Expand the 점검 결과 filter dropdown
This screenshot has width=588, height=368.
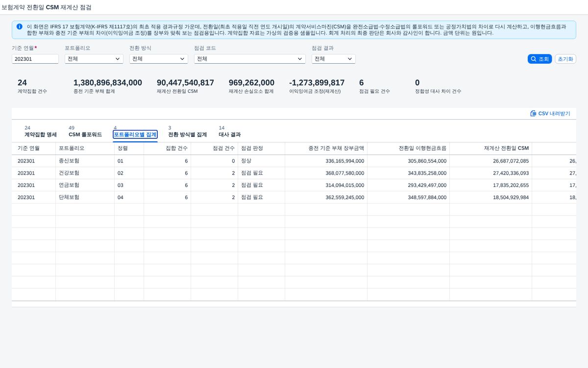tap(334, 59)
